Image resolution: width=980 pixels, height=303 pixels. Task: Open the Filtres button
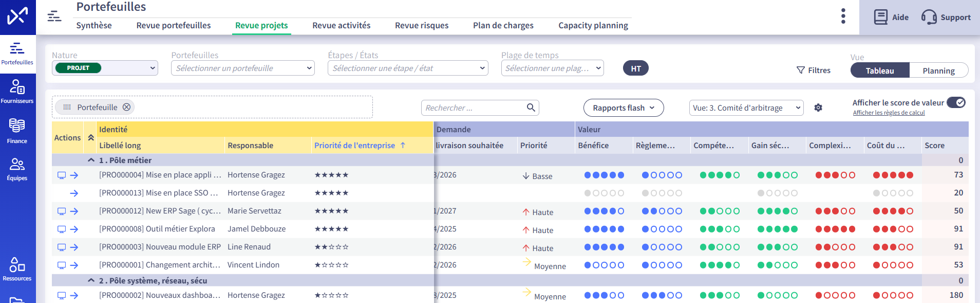coord(813,70)
